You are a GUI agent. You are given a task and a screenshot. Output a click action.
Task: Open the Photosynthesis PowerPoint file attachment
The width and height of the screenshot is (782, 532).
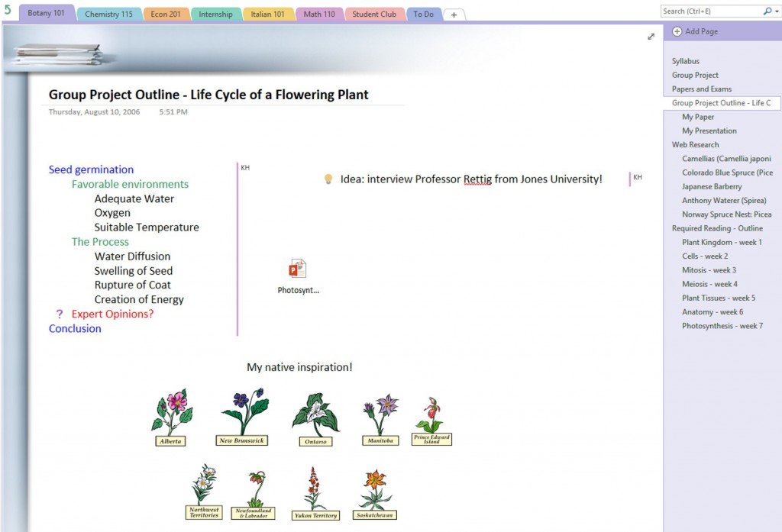297,269
